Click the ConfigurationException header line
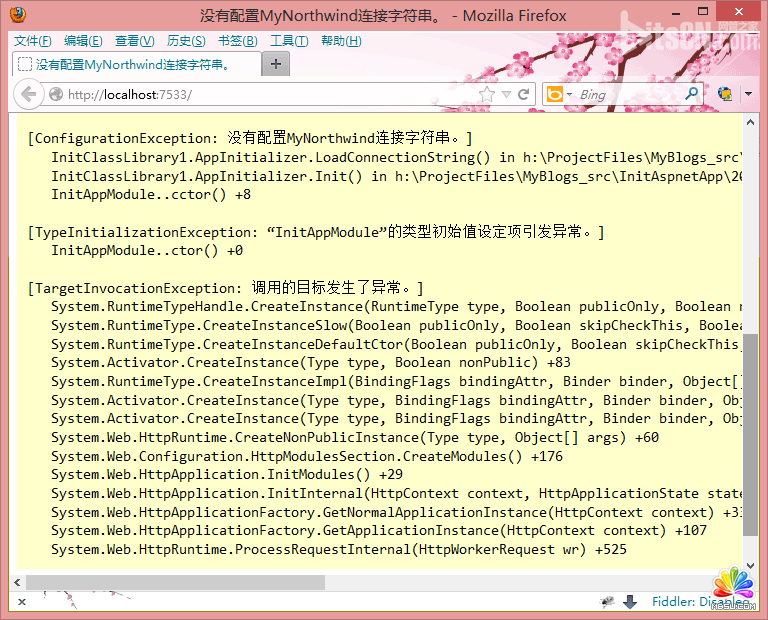Viewport: 768px width, 620px height. pyautogui.click(x=250, y=138)
